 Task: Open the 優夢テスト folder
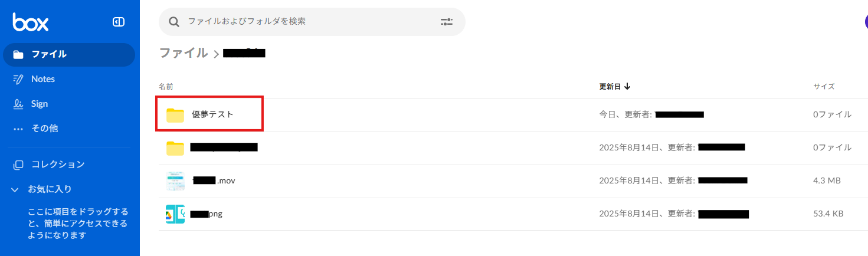coord(212,114)
